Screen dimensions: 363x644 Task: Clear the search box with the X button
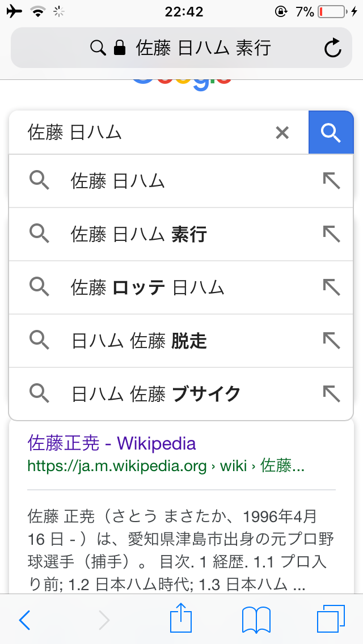(x=282, y=132)
